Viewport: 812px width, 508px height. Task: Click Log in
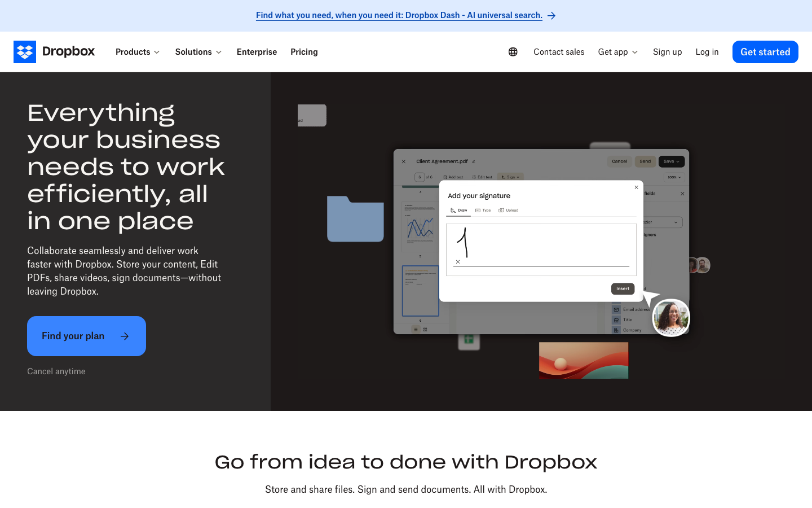click(707, 52)
